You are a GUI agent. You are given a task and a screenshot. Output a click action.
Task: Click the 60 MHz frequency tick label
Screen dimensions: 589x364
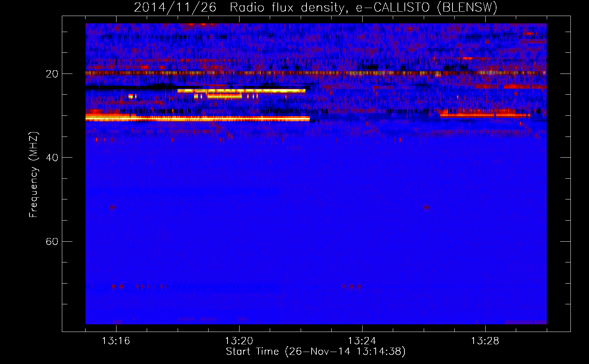coord(52,242)
